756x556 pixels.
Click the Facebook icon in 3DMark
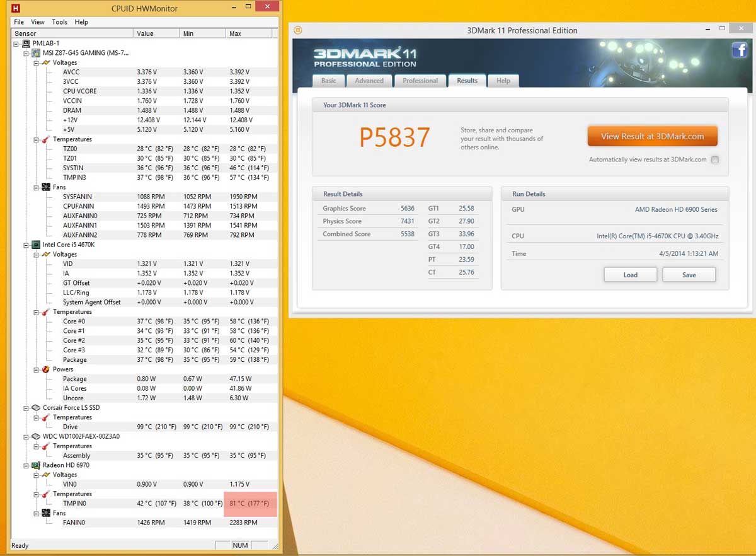tap(739, 50)
